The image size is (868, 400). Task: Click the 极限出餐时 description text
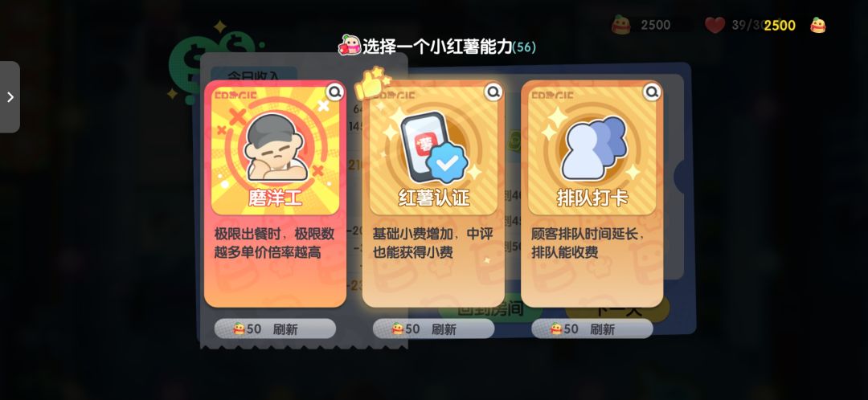[x=275, y=243]
